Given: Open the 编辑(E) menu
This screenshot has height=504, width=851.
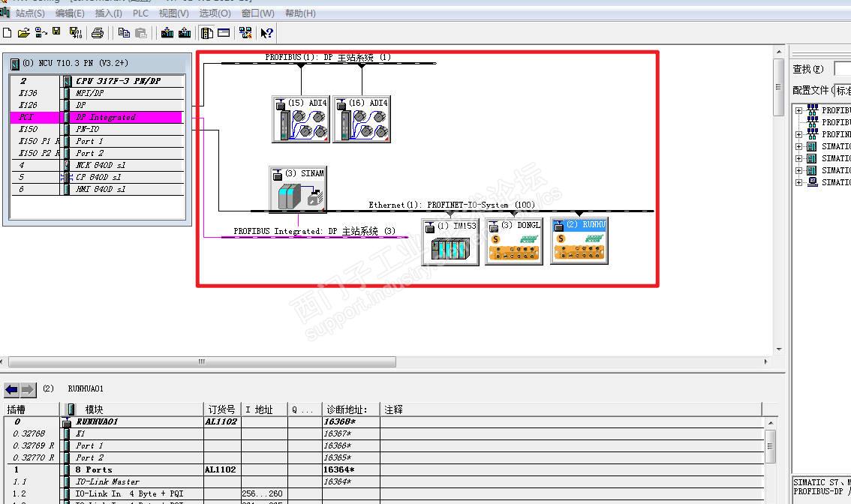Looking at the screenshot, I should coord(70,13).
